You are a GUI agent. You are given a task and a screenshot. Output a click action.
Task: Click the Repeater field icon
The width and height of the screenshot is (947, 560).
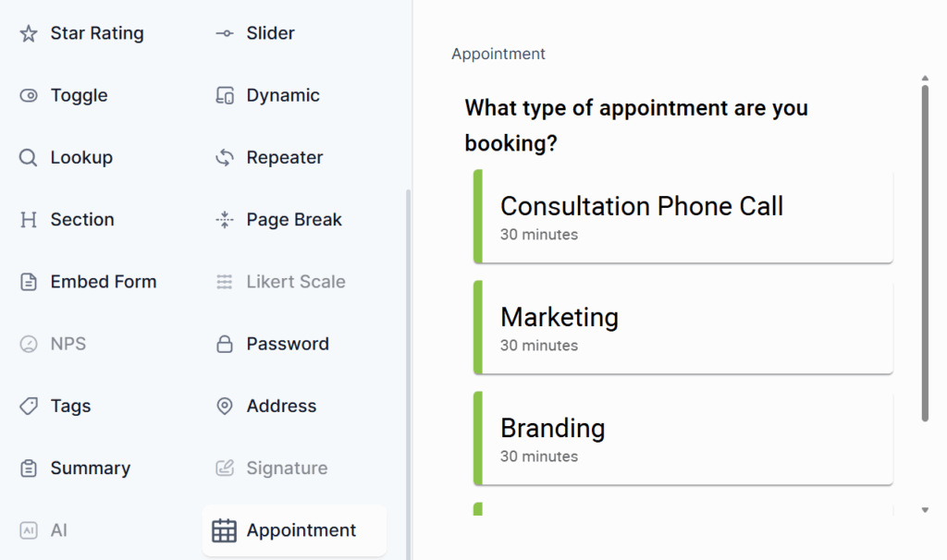click(224, 157)
